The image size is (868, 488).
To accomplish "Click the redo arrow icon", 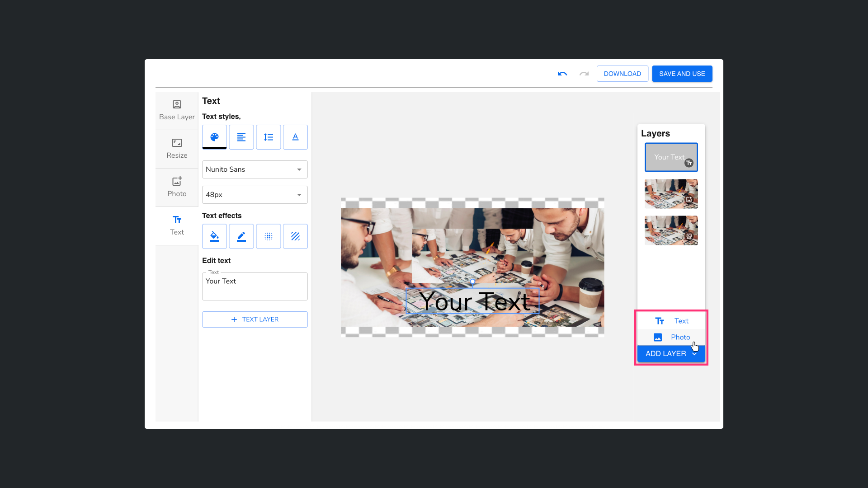I will [x=584, y=74].
